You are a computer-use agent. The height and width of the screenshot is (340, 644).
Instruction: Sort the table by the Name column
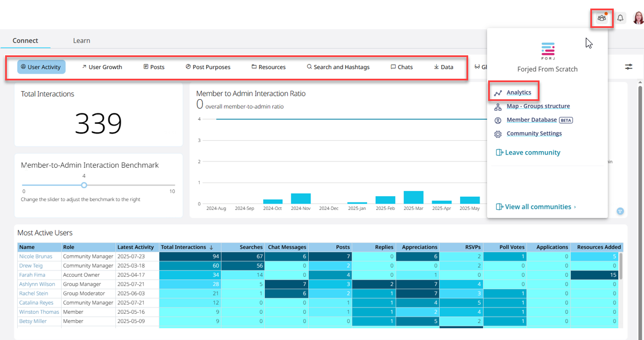click(39, 247)
